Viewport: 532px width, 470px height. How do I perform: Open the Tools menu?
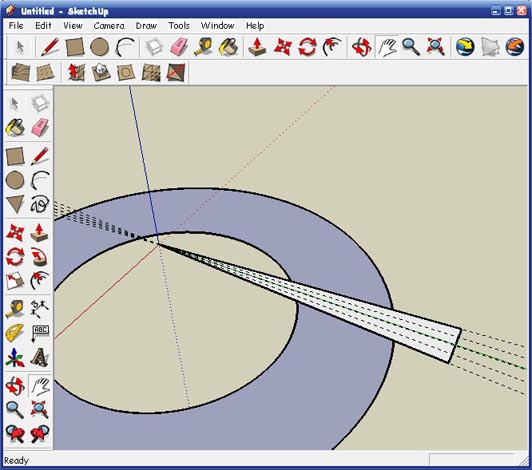[x=179, y=26]
